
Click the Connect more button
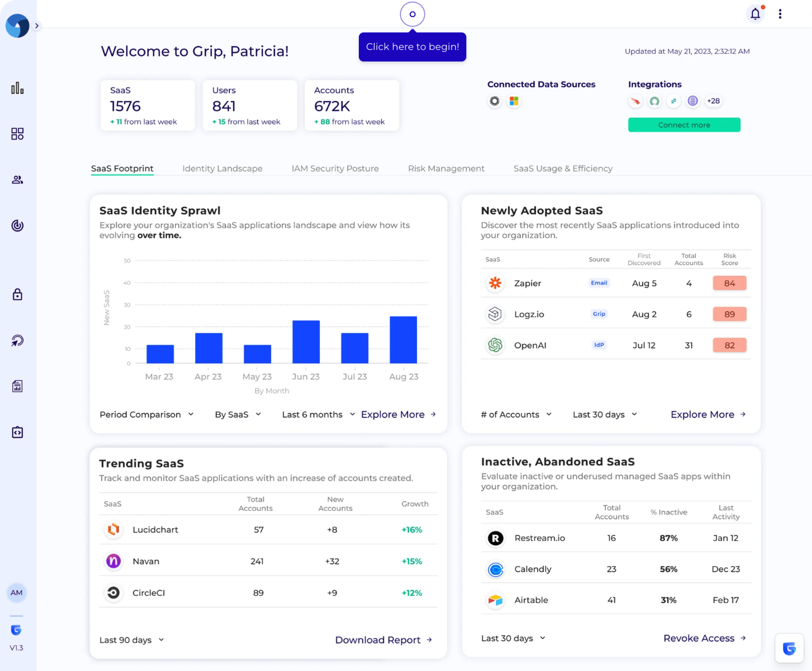point(684,125)
